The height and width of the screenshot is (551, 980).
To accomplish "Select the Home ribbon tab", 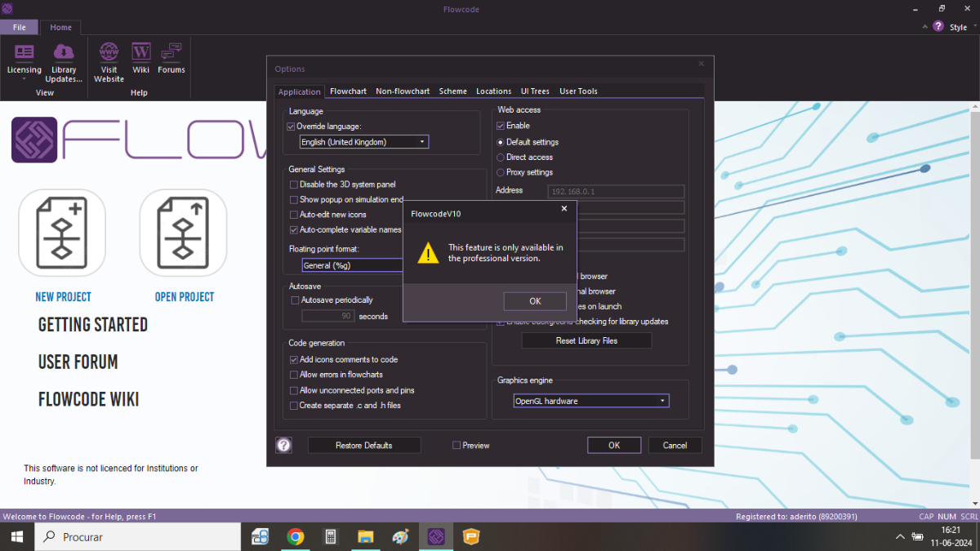I will coord(60,27).
